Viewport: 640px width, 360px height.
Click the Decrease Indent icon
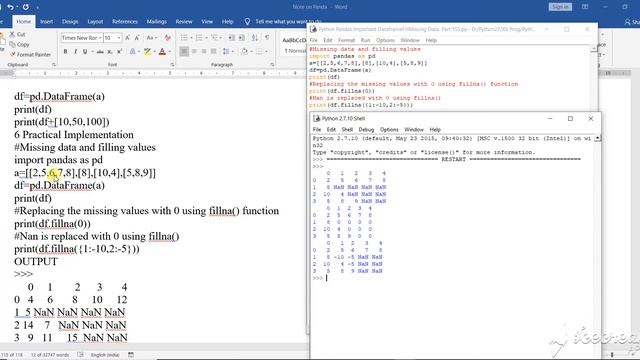click(231, 38)
